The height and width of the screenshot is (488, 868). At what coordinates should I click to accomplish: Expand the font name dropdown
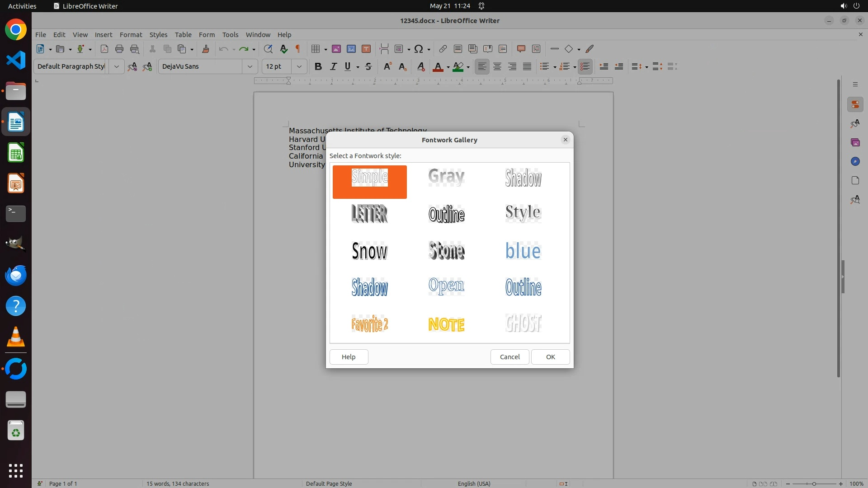tap(250, 66)
